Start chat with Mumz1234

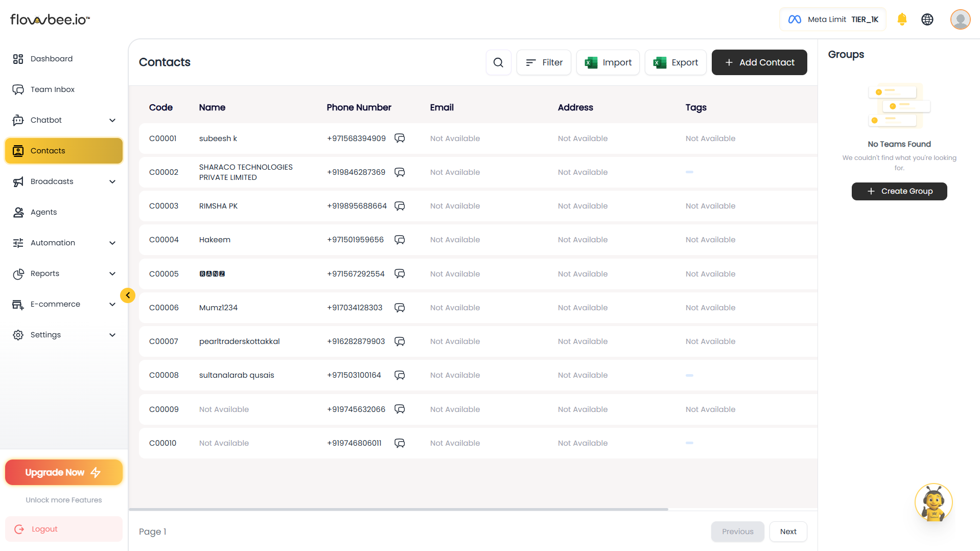click(x=400, y=308)
